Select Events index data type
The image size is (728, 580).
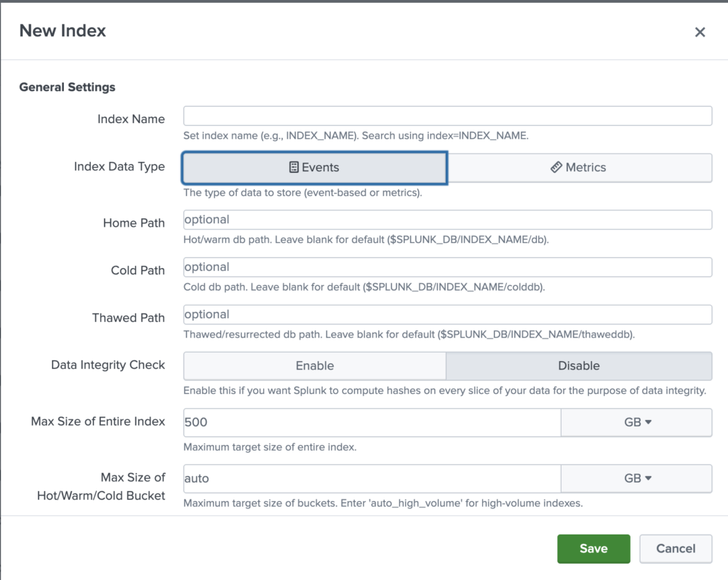(315, 168)
